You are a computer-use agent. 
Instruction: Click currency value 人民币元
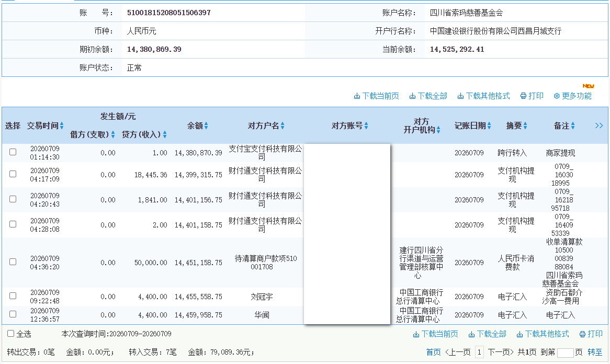click(x=142, y=31)
